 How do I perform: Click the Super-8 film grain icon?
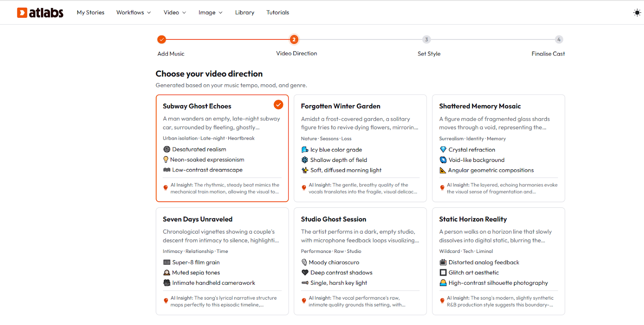tap(167, 262)
